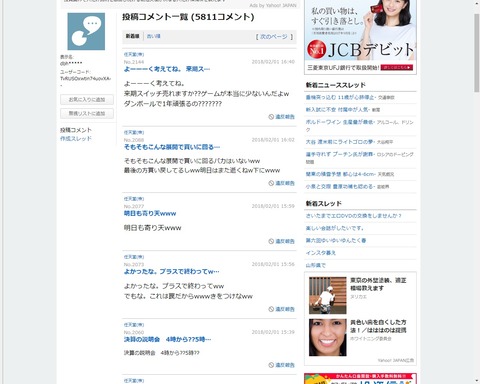Open the comment title 明日も寄り天www
Image resolution: width=480 pixels, height=384 pixels.
point(150,213)
